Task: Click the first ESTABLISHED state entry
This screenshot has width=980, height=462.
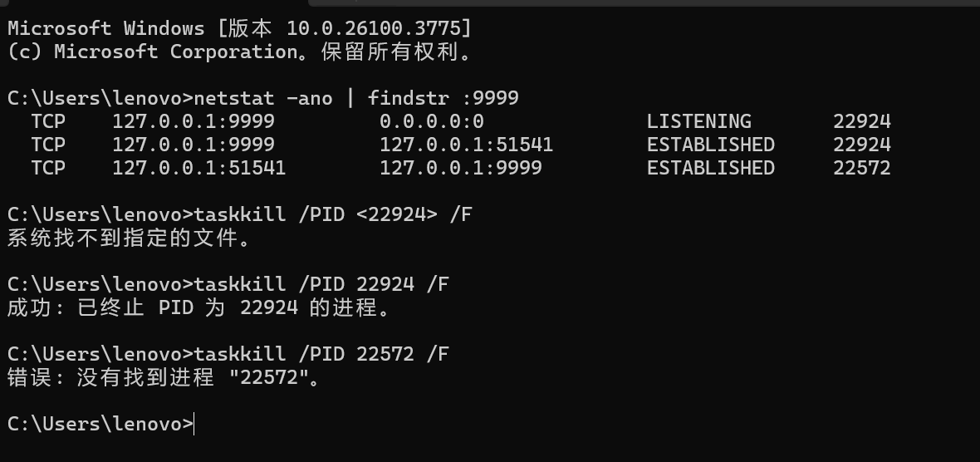Action: pos(710,145)
